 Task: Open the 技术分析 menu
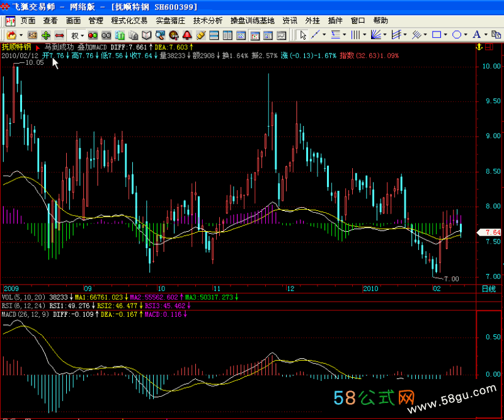tap(208, 21)
